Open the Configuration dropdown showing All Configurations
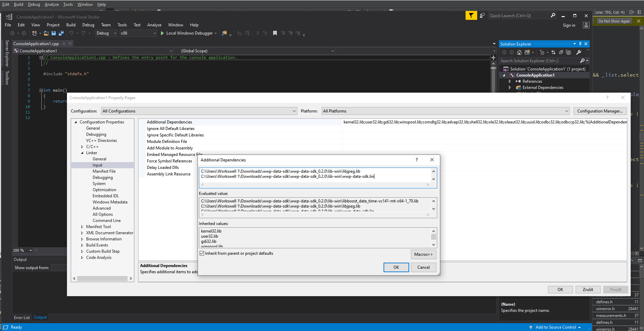This screenshot has height=331, width=644. click(x=199, y=111)
